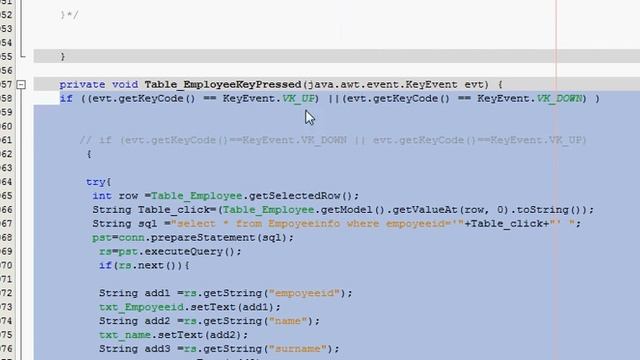Click the commented-out if statement line
This screenshot has height=360, width=640.
(333, 140)
